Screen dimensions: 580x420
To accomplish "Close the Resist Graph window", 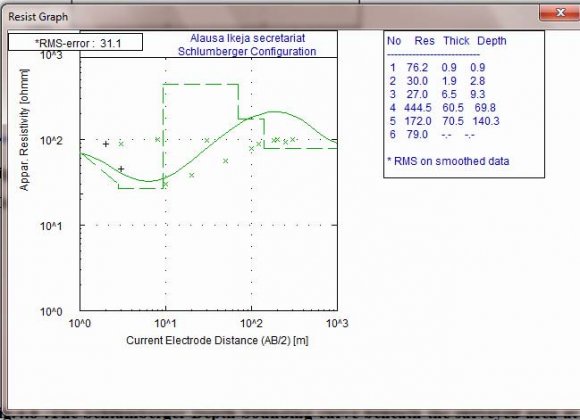I will [560, 13].
